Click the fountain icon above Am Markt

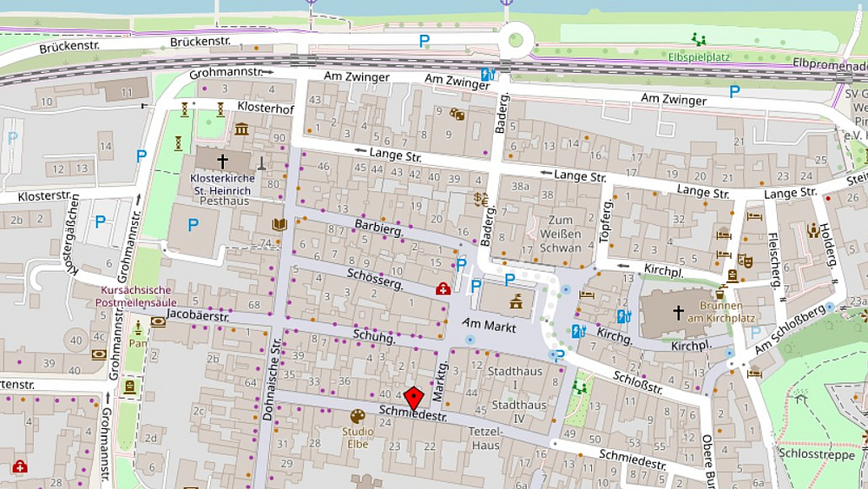pyautogui.click(x=516, y=301)
